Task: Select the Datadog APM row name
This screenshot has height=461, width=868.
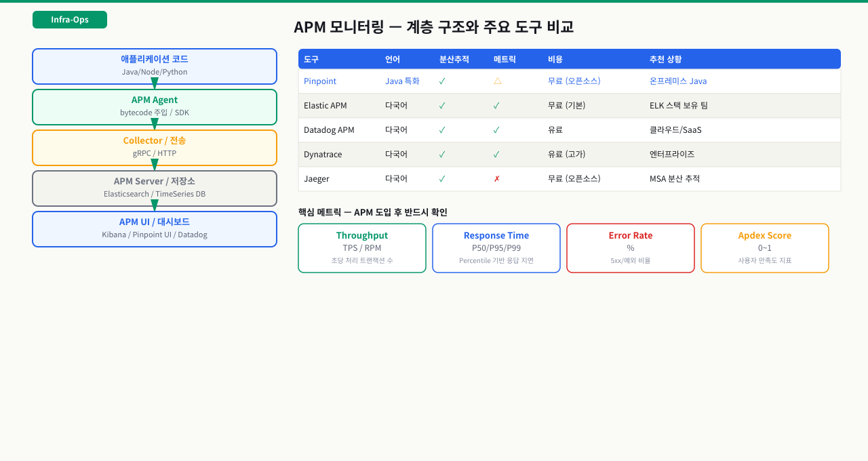Action: coord(329,130)
